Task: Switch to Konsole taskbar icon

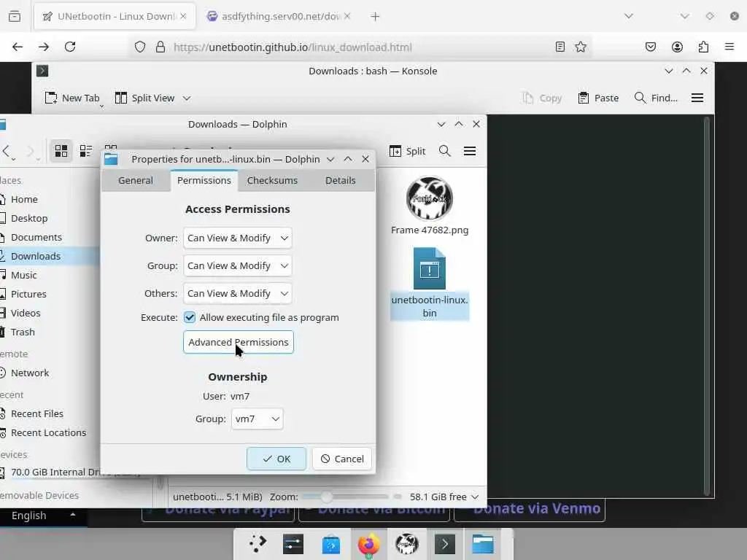Action: (x=444, y=544)
